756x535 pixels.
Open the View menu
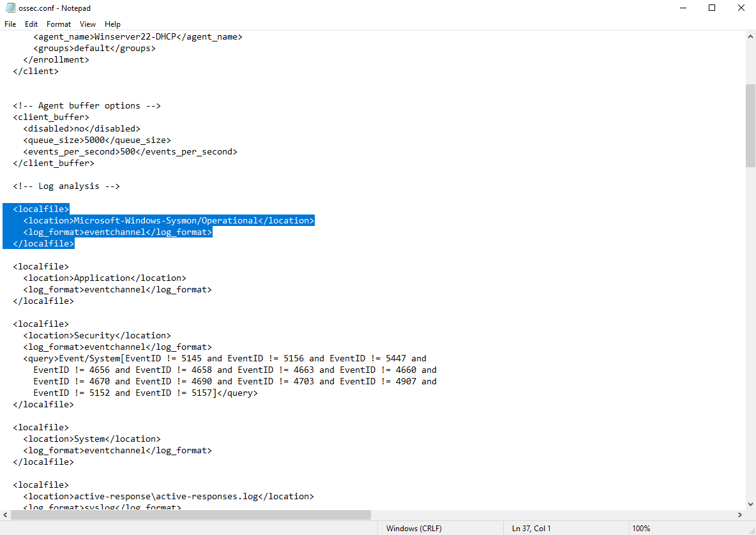click(x=88, y=24)
